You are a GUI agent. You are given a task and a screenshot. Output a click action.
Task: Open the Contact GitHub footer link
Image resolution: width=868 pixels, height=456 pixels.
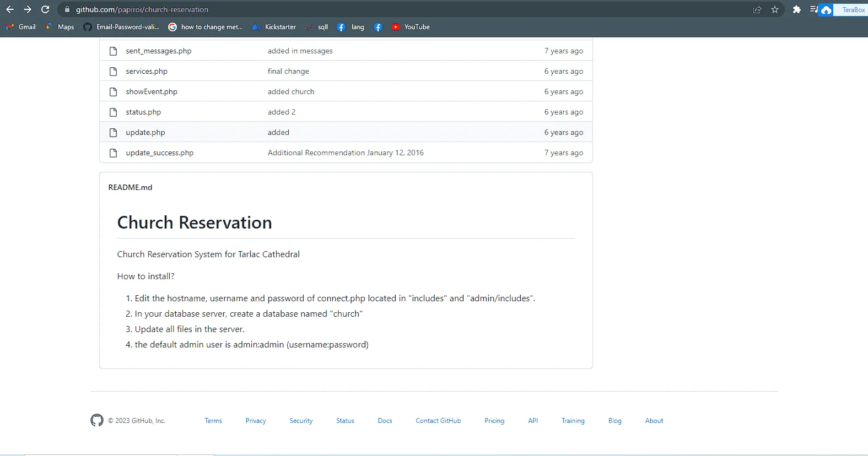click(x=438, y=420)
